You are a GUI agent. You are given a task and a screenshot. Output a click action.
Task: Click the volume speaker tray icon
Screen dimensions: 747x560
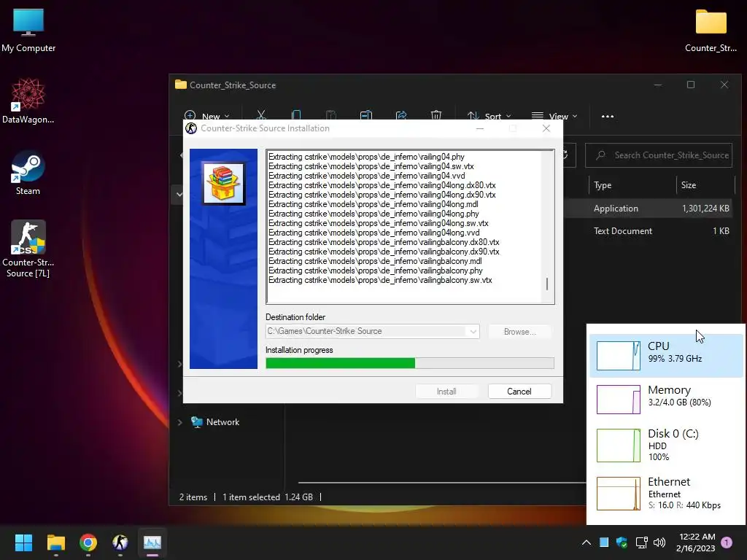(659, 542)
